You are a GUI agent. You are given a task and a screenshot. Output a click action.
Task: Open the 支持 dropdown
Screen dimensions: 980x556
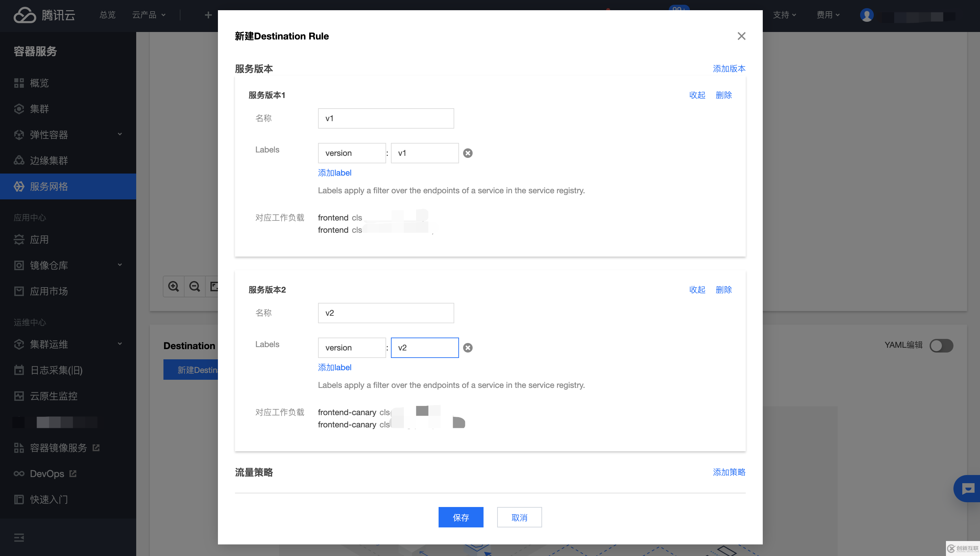tap(785, 15)
